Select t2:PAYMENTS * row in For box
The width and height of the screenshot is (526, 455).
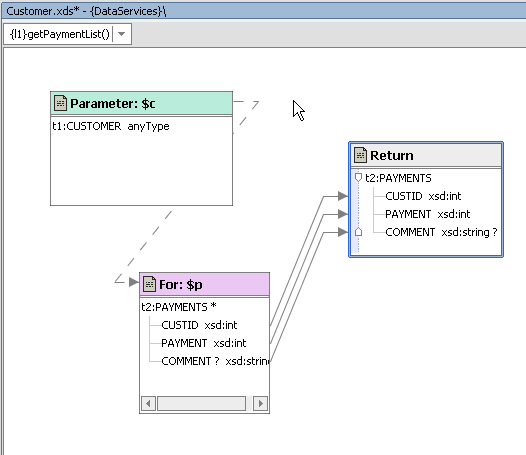(x=179, y=307)
